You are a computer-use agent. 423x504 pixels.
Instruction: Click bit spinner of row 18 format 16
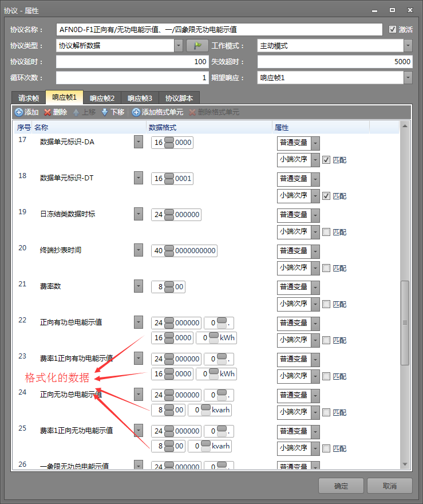[x=169, y=178]
